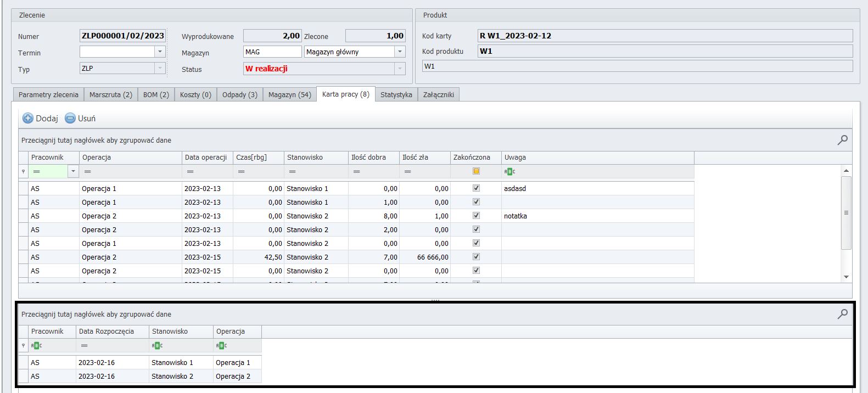Open search magnifier in upper grid
Screen dimensions: 868x393
(842, 140)
